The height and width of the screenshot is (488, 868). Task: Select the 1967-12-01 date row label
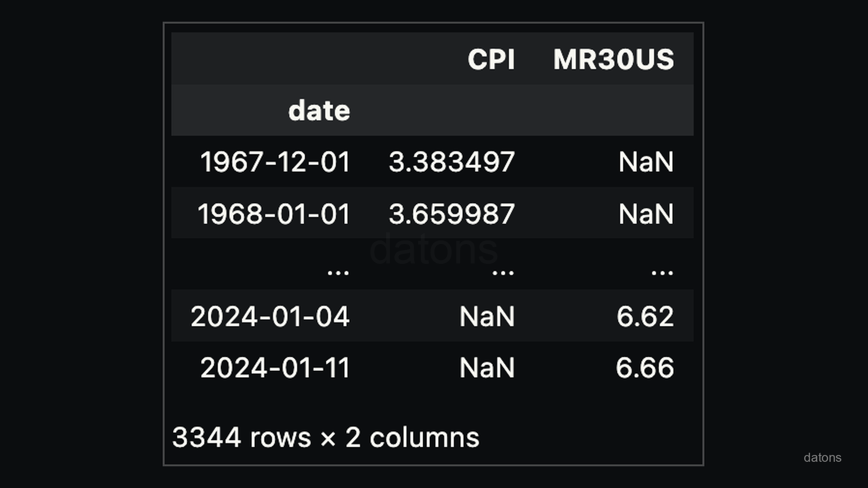pos(275,162)
